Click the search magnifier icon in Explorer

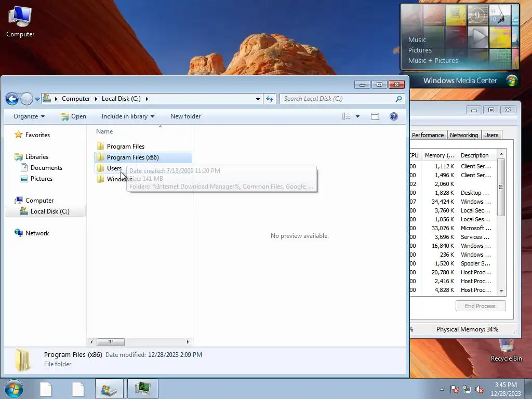pyautogui.click(x=398, y=99)
